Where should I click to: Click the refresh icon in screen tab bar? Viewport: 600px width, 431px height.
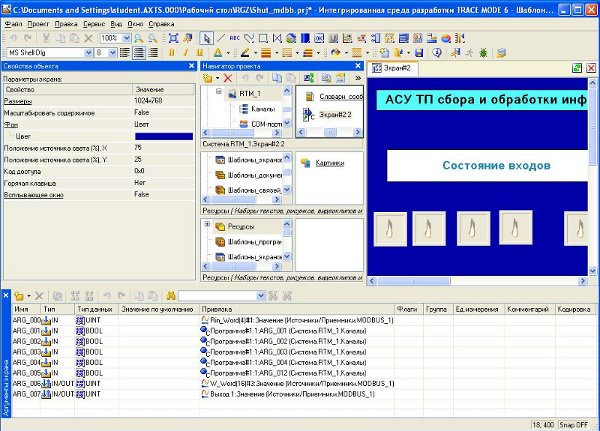(x=577, y=68)
